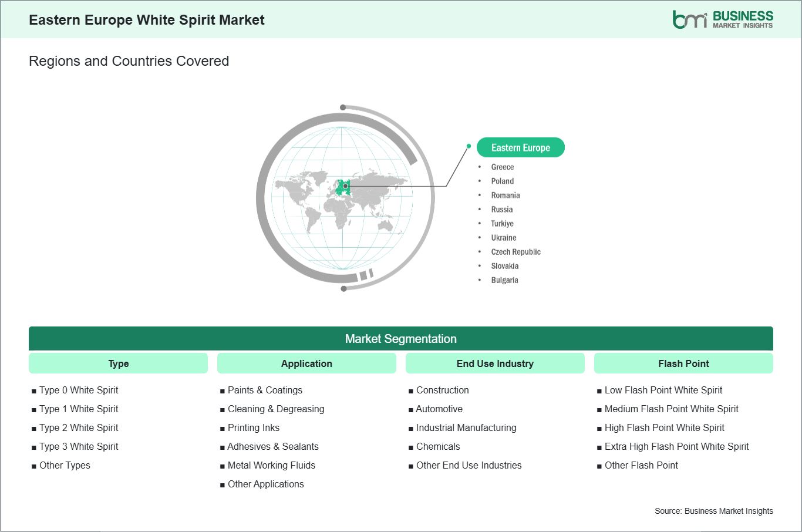
Task: Click 'Czech Republic' in the country list
Action: pos(516,252)
